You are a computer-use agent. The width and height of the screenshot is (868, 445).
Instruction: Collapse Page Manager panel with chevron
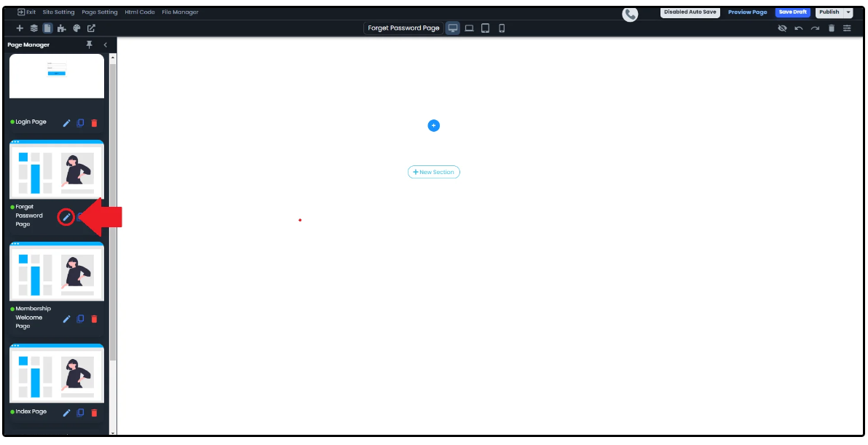point(105,45)
